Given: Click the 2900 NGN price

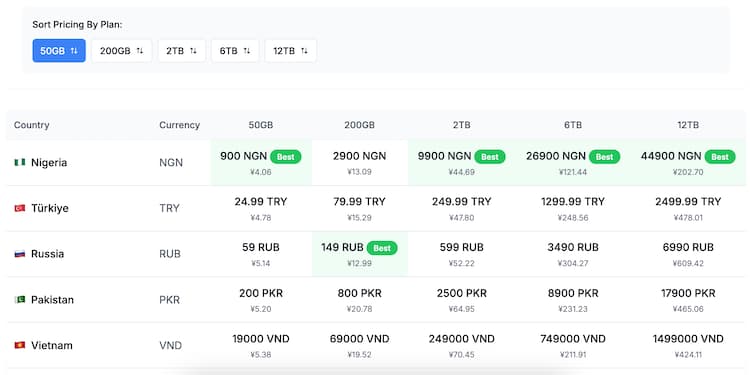Looking at the screenshot, I should (359, 156).
